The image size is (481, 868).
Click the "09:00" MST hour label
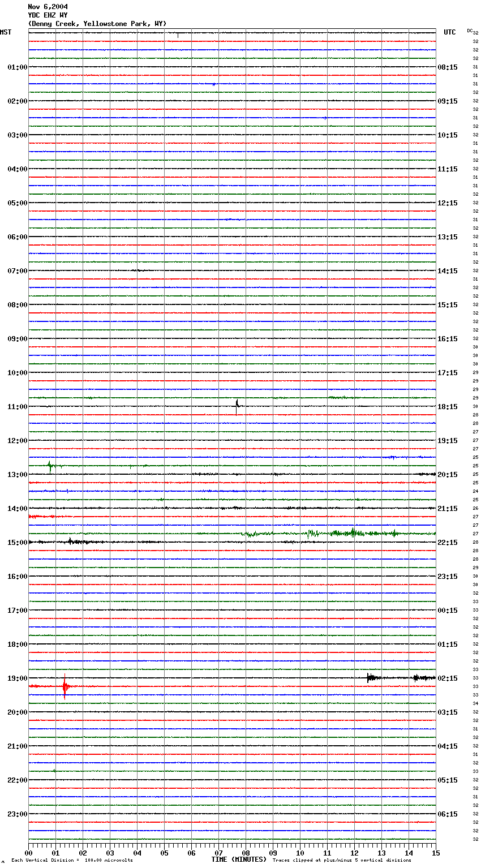click(18, 339)
